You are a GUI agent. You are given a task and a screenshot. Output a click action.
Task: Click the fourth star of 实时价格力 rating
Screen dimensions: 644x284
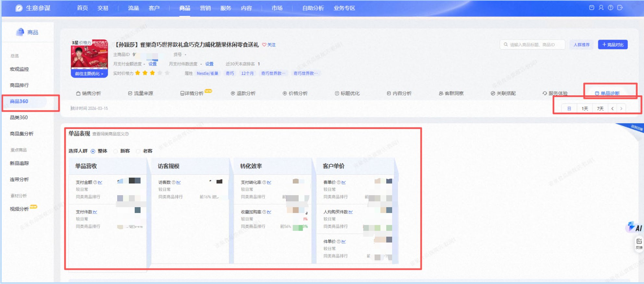[160, 73]
